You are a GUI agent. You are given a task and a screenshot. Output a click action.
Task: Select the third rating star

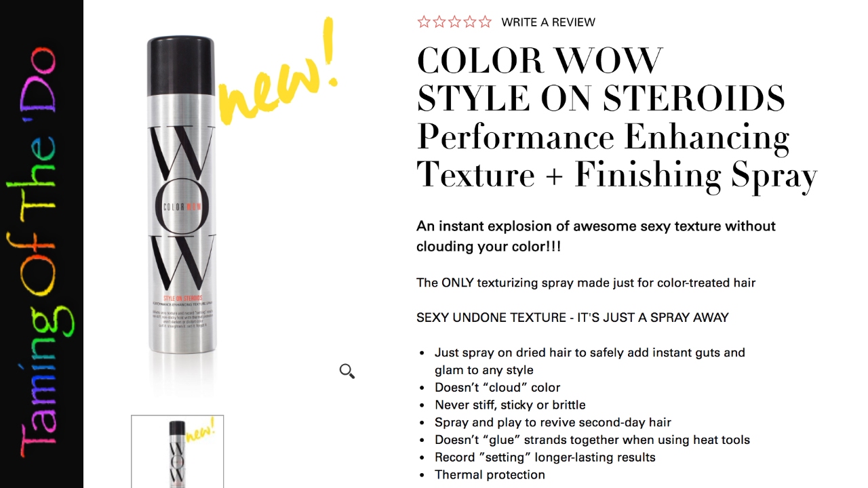point(454,22)
